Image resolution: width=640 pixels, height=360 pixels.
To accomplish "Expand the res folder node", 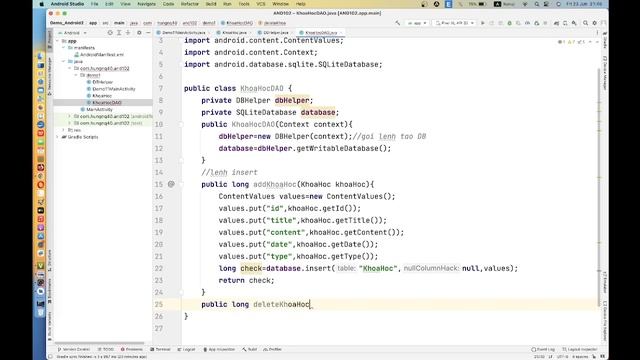I will [x=64, y=130].
